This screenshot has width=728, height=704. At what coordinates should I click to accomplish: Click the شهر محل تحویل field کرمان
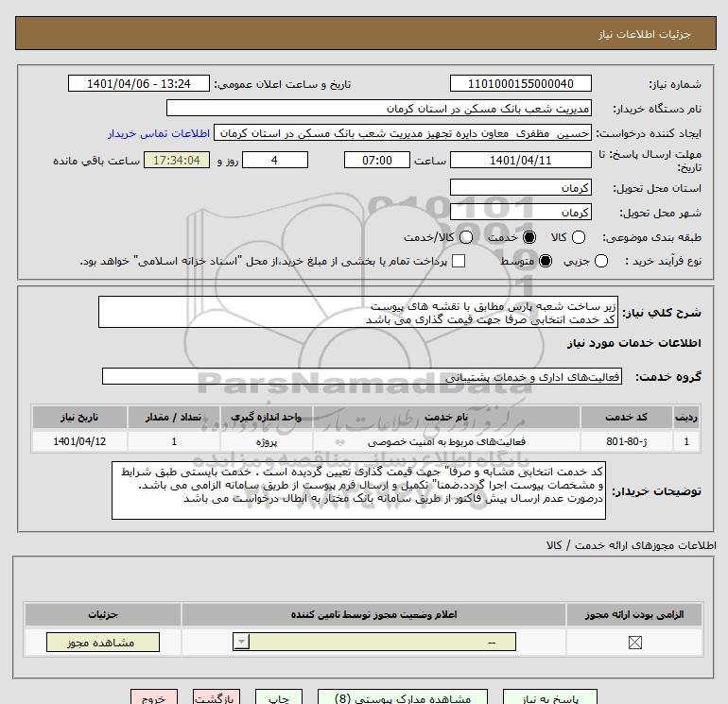pyautogui.click(x=520, y=212)
